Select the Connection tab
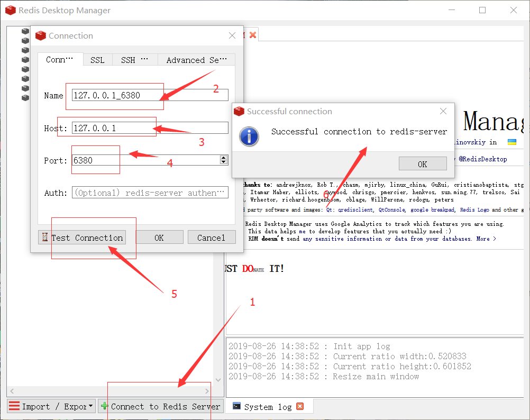Screen dimensions: 530x420 60,59
